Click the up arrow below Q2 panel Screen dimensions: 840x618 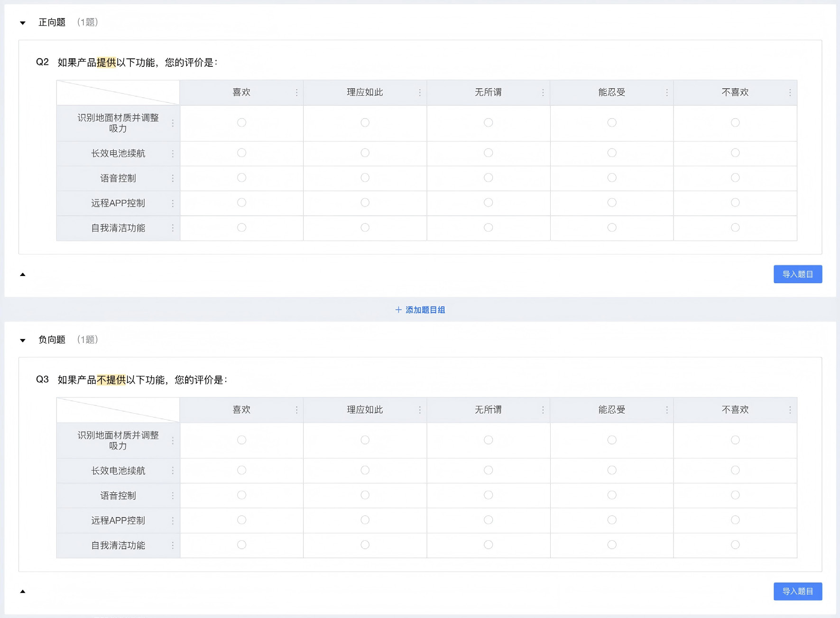23,274
